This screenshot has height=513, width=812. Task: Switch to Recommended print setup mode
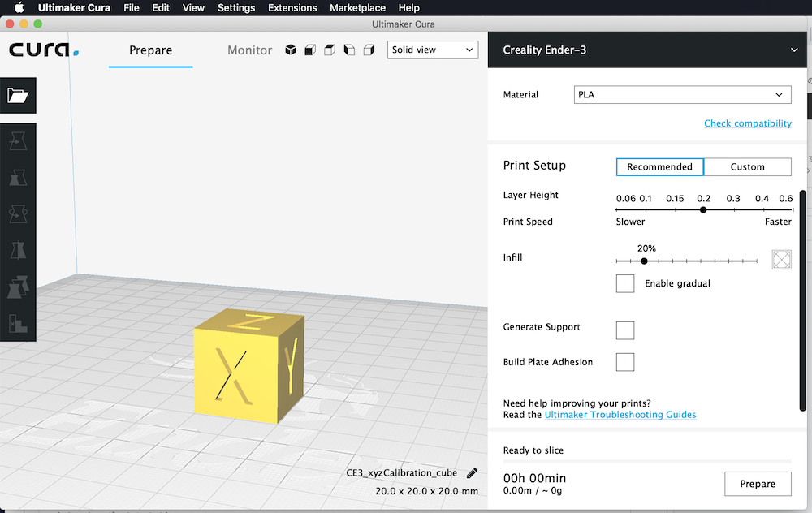tap(659, 166)
